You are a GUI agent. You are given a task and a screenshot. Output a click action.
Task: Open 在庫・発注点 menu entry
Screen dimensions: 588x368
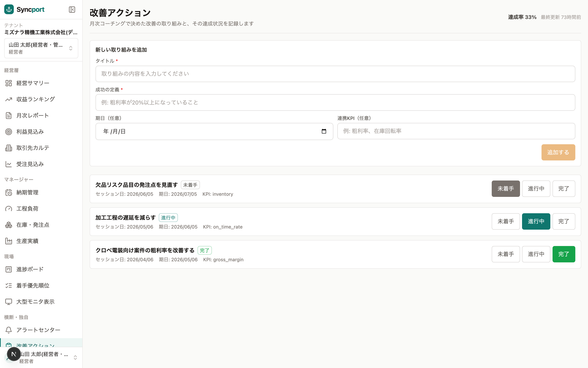click(41, 225)
